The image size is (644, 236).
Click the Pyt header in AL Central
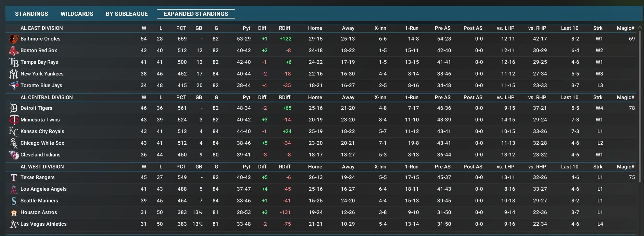pos(247,97)
